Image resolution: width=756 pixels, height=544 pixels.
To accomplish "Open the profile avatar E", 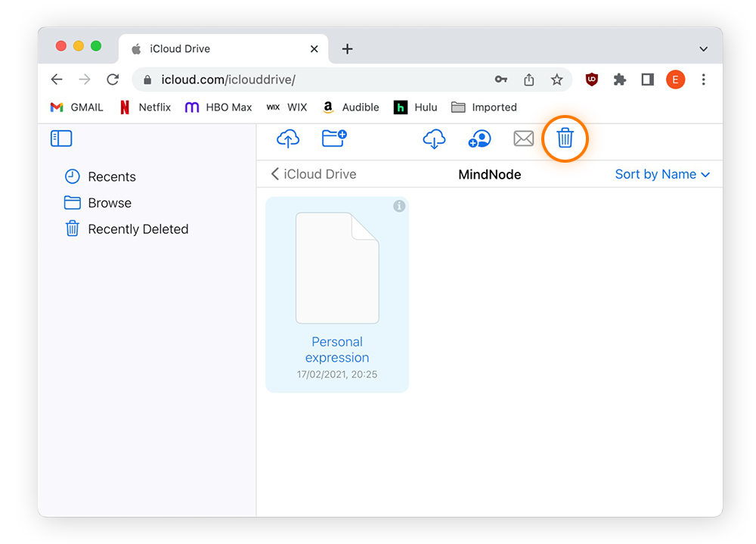I will tap(675, 79).
